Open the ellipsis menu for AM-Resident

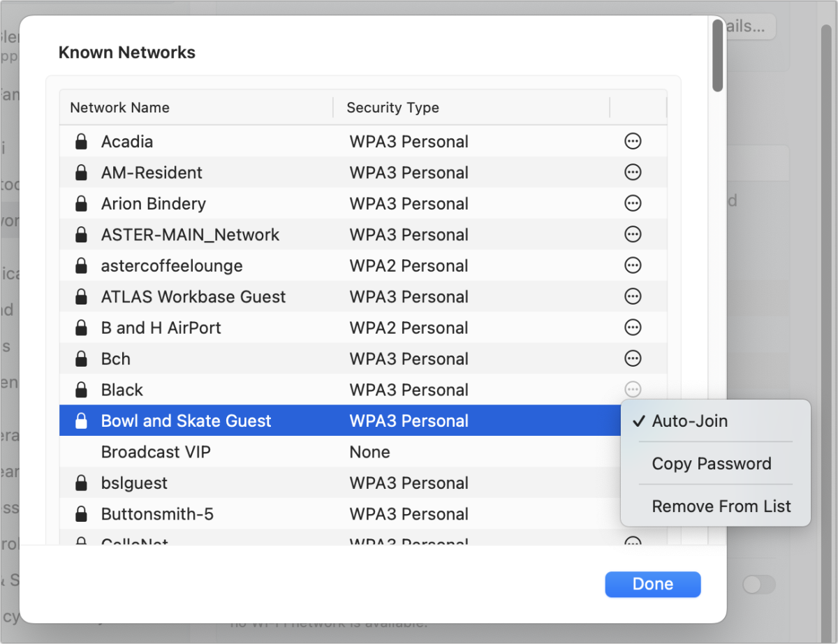tap(633, 173)
